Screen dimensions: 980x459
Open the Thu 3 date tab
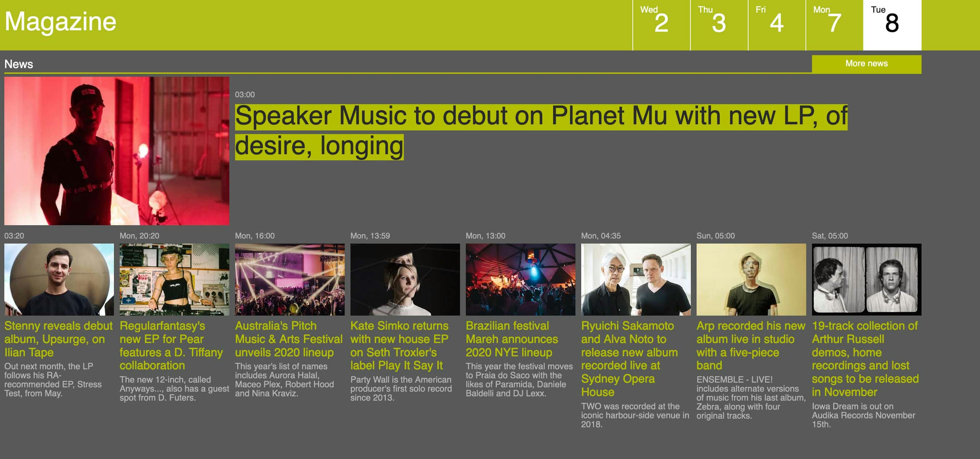[719, 25]
